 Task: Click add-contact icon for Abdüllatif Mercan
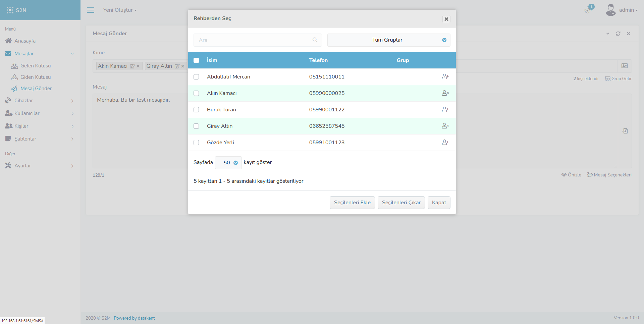[x=445, y=77]
